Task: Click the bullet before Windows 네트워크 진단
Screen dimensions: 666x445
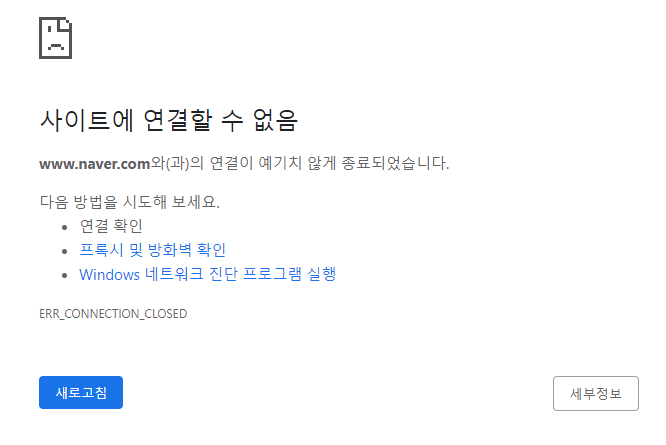Action: [65, 276]
